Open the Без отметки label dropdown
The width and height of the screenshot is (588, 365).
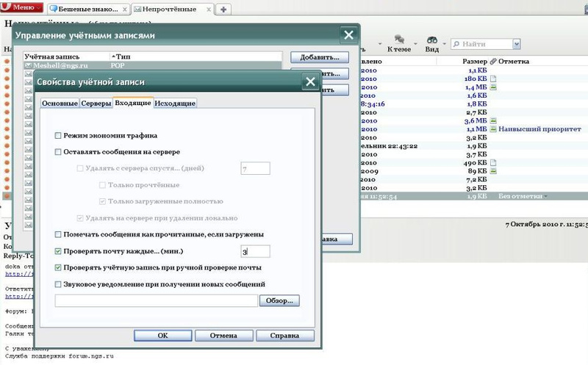tap(545, 196)
